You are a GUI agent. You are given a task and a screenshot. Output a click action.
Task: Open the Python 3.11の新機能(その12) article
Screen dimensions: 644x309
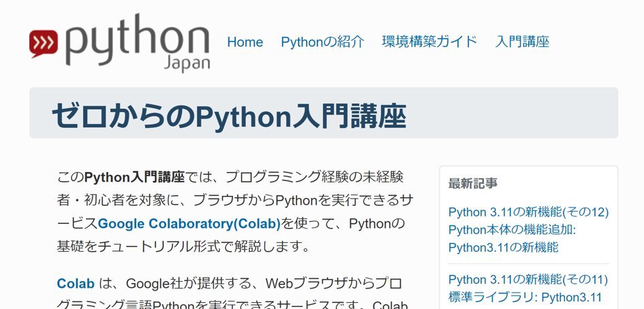pos(528,212)
